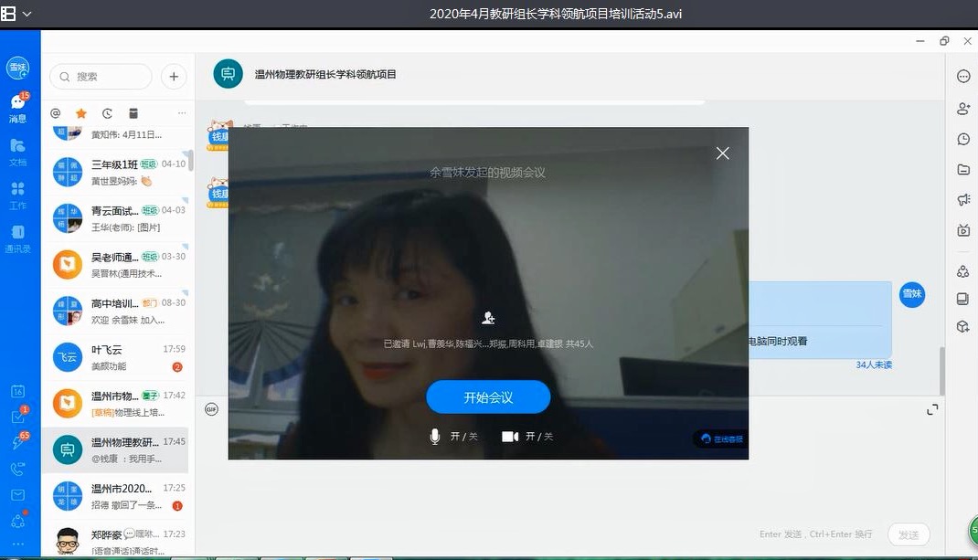Click the add participant icon in the meeting dialog

coord(488,318)
